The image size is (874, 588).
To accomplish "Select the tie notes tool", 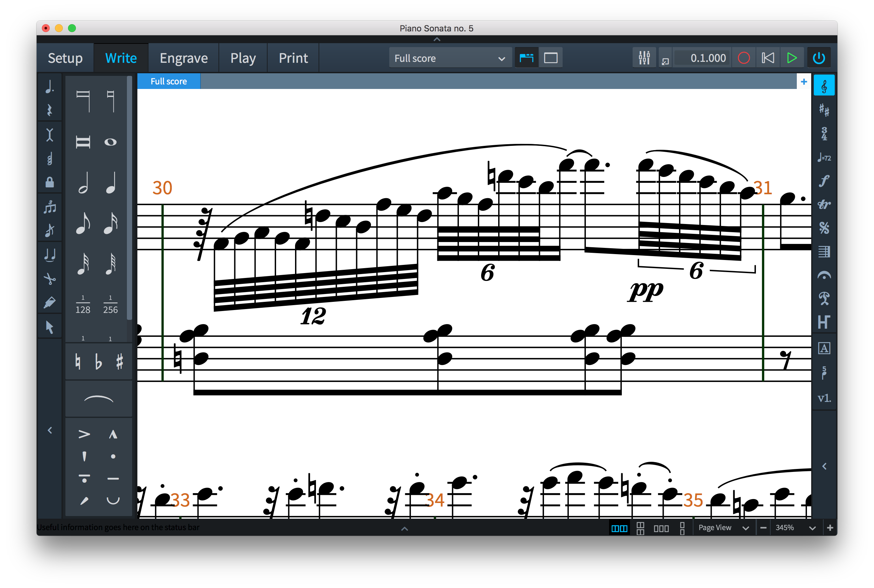I will point(49,255).
